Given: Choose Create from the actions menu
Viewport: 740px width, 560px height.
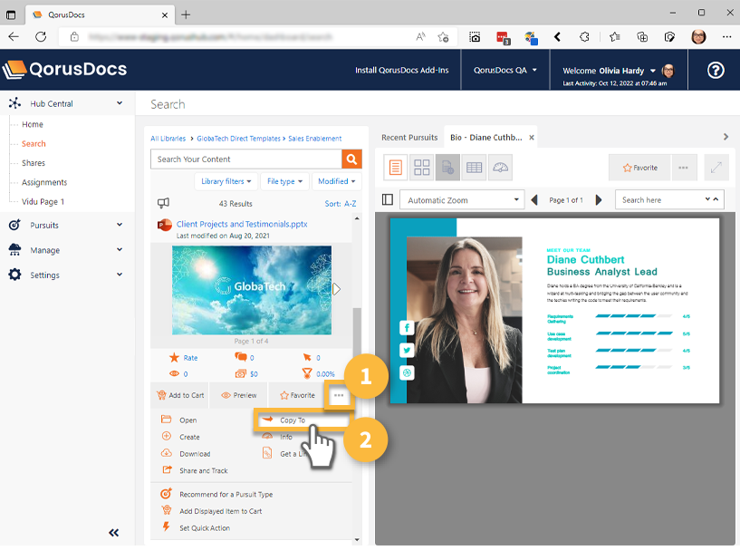Looking at the screenshot, I should point(189,438).
